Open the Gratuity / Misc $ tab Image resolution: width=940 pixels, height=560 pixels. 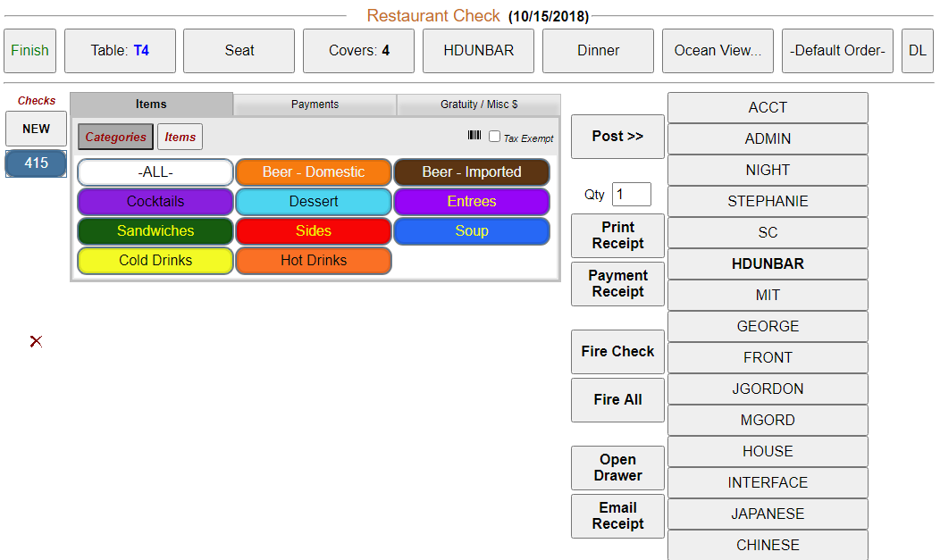478,104
